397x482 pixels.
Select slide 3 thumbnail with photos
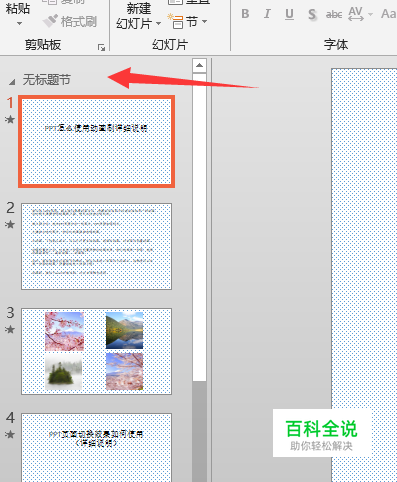(x=96, y=351)
